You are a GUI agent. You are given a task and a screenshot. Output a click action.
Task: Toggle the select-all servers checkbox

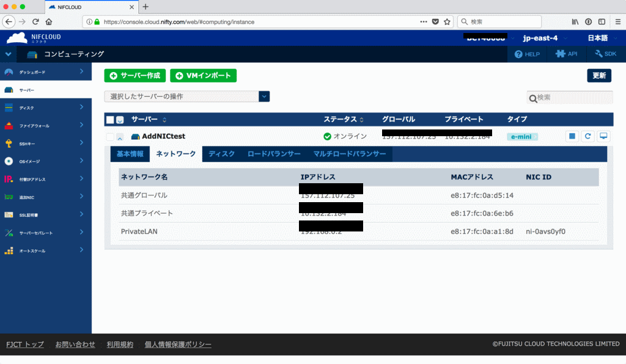coord(110,120)
